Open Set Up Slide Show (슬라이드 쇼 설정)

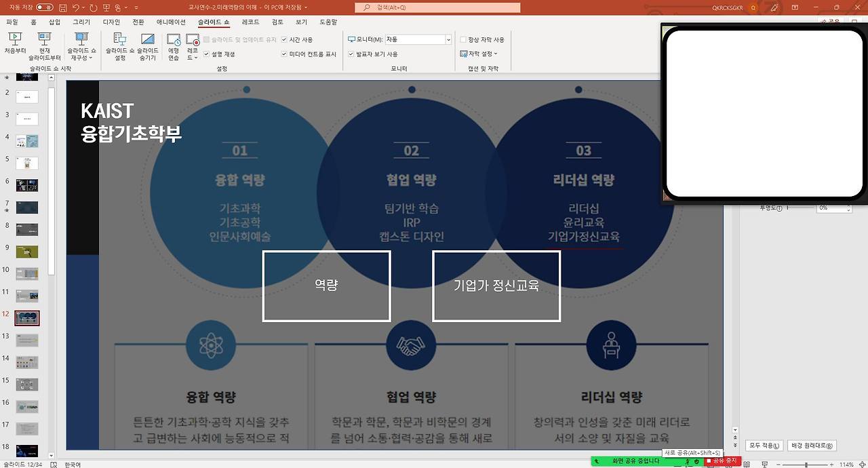(x=120, y=47)
